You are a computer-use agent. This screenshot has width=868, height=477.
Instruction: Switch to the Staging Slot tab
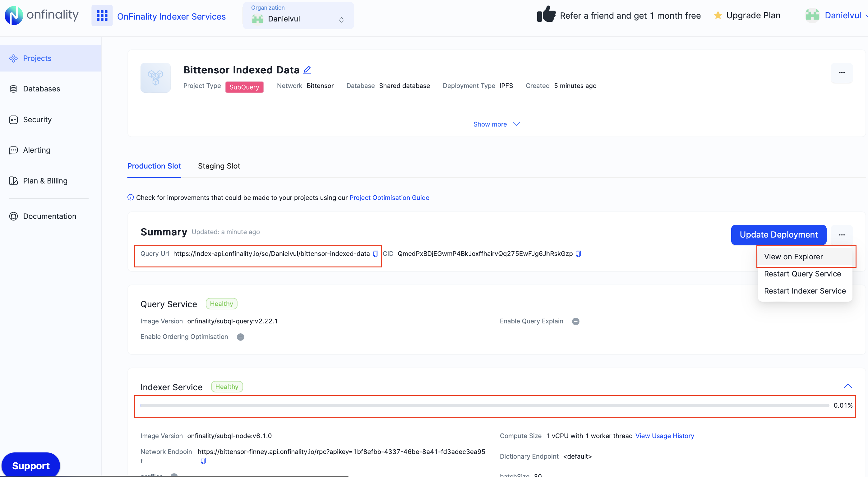(219, 166)
